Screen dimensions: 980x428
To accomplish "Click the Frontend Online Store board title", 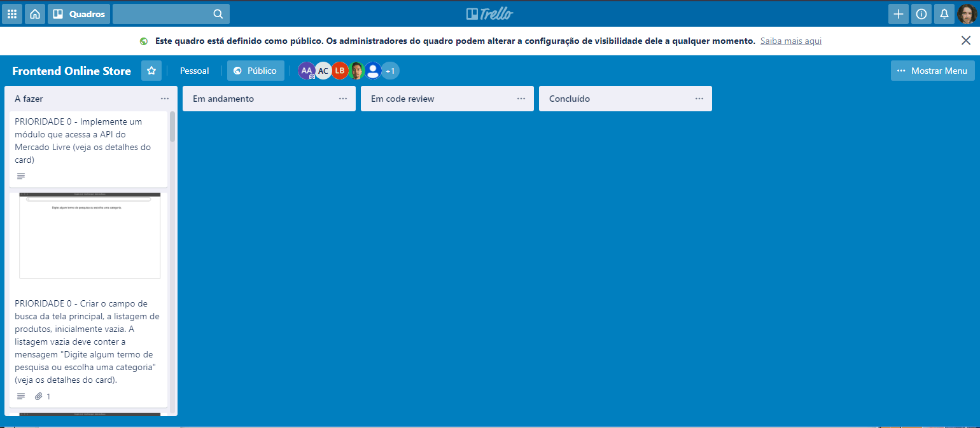I will (x=72, y=71).
